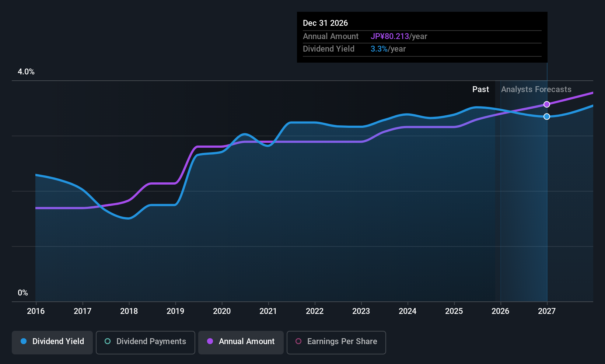
Task: Click the 4.0% y-axis label
Action: point(26,72)
